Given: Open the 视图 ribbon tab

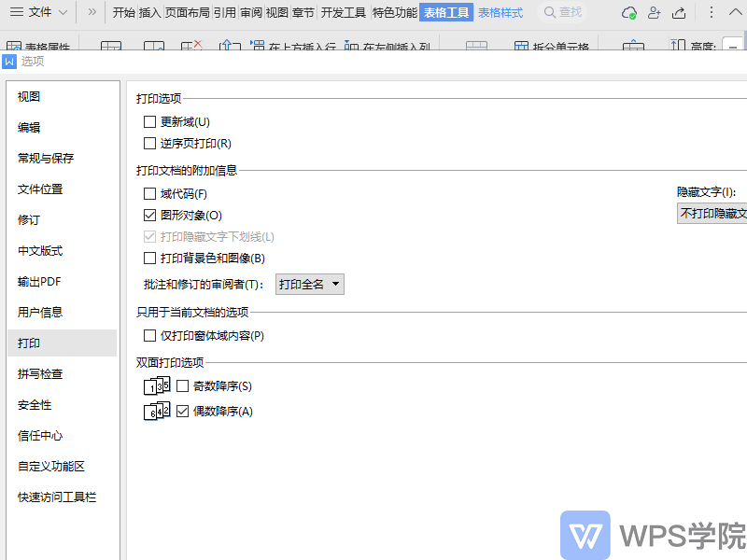Looking at the screenshot, I should [277, 12].
